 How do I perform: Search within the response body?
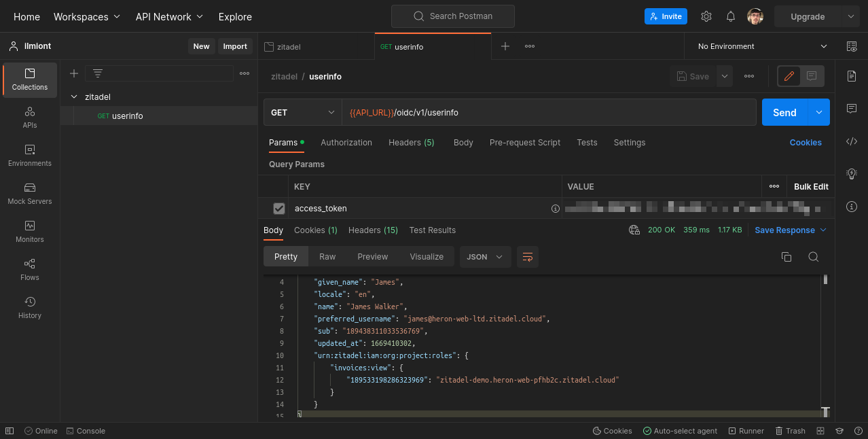[x=813, y=257]
